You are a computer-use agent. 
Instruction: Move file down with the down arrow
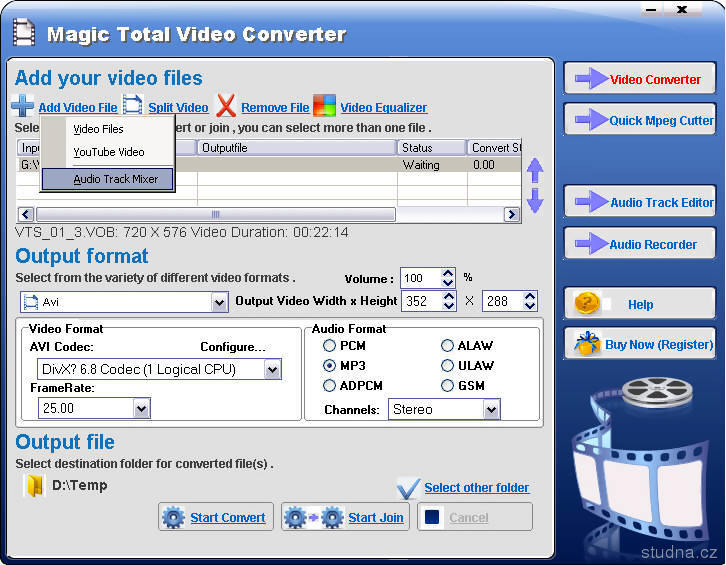(x=535, y=201)
